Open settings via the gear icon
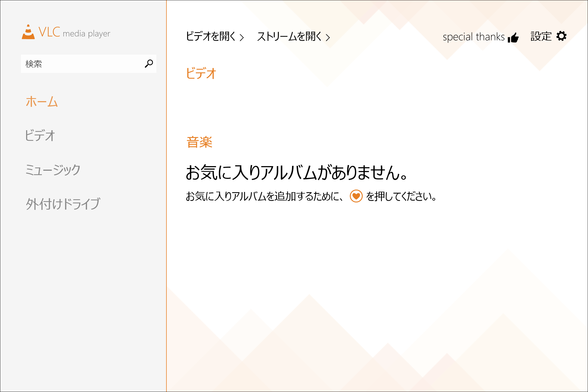This screenshot has width=588, height=392. pyautogui.click(x=562, y=36)
